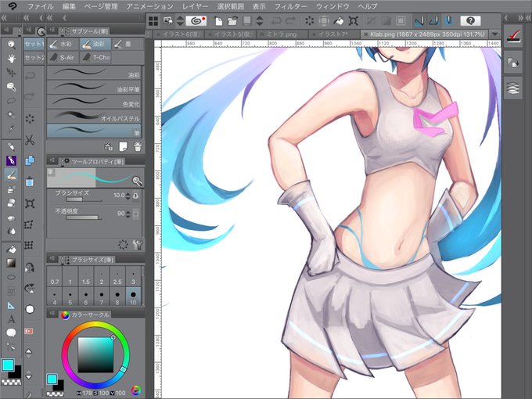The width and height of the screenshot is (532, 399).
Task: Click the New file icon in command bar
Action: [219, 21]
